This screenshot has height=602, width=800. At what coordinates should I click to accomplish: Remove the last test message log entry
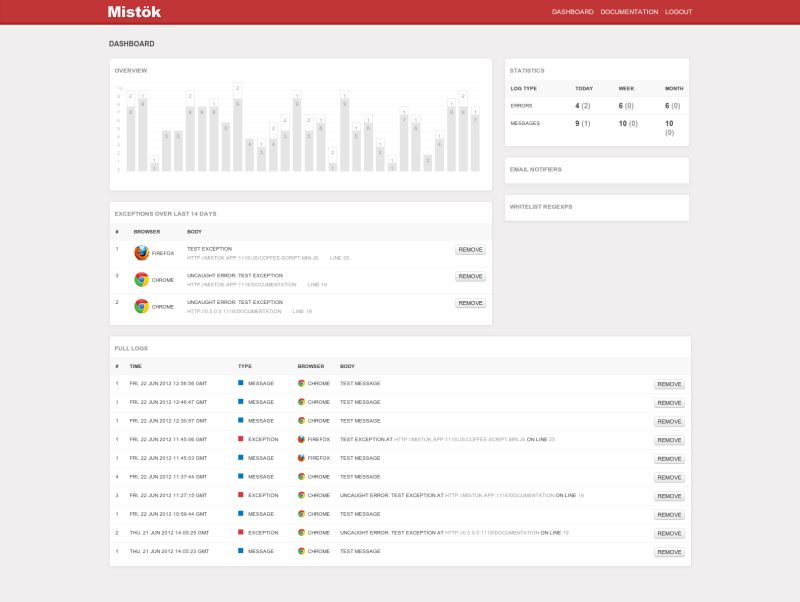tap(669, 549)
